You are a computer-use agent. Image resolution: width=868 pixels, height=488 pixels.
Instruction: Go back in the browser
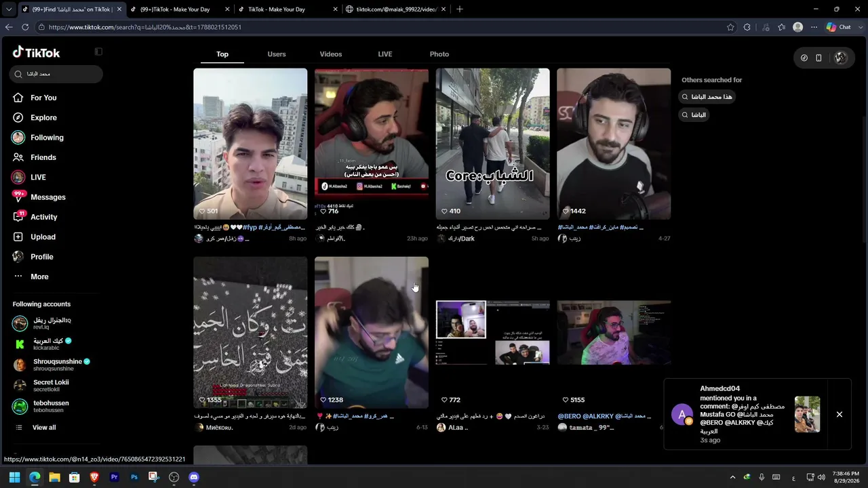coord(9,27)
